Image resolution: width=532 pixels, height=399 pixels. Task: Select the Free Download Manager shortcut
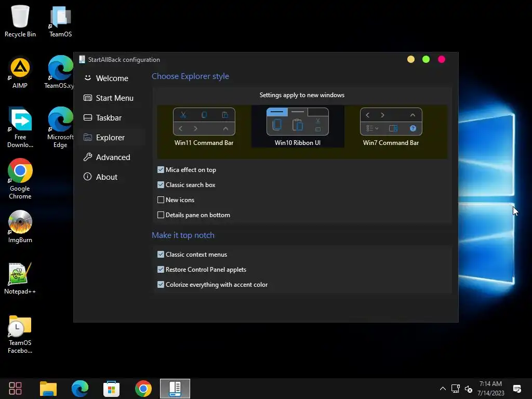pyautogui.click(x=20, y=128)
